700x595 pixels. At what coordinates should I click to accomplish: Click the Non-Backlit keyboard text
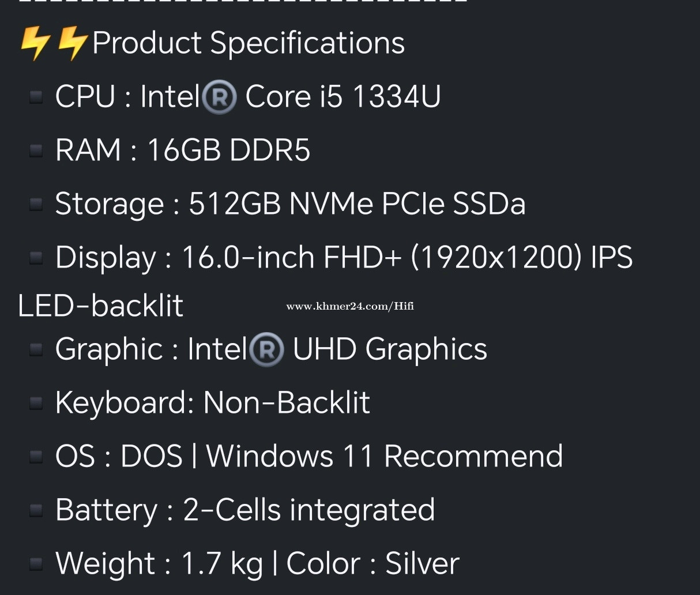click(x=287, y=402)
